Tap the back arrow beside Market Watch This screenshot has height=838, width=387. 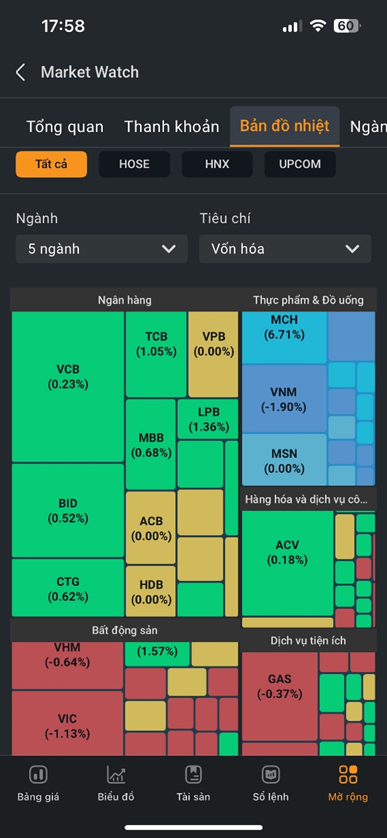[20, 72]
